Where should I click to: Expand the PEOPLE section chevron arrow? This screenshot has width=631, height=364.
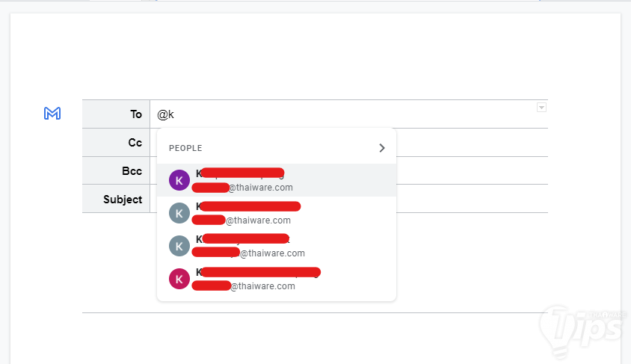[382, 148]
